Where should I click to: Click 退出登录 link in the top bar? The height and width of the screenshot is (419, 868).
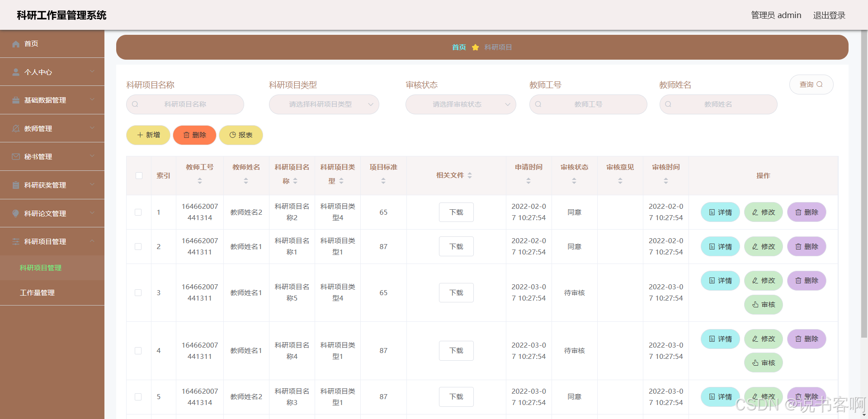pyautogui.click(x=829, y=15)
